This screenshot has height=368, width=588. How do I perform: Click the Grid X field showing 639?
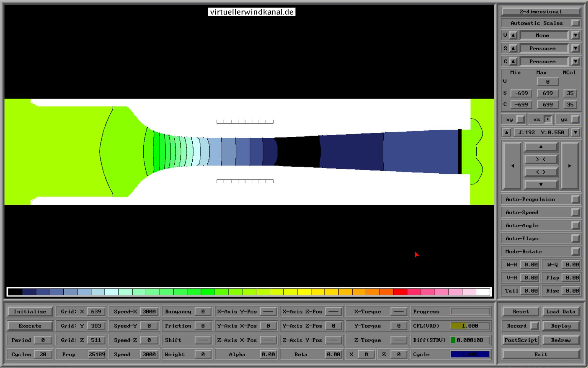[96, 312]
